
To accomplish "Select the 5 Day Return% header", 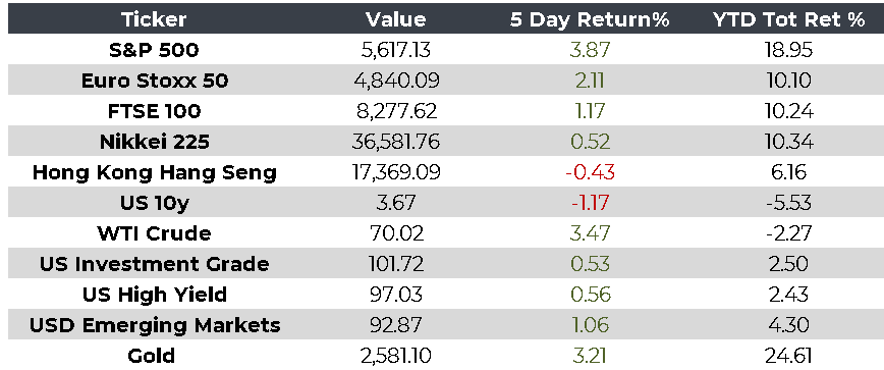I will coord(590,20).
